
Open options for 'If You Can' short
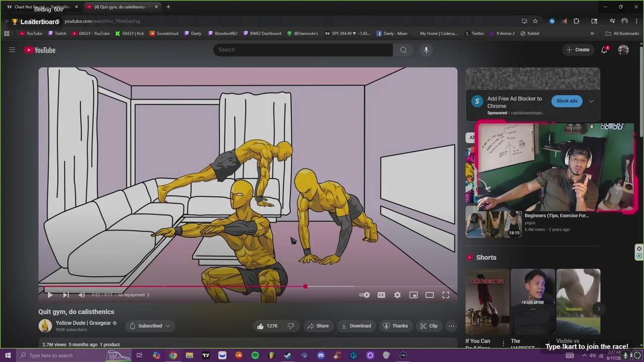tap(503, 343)
